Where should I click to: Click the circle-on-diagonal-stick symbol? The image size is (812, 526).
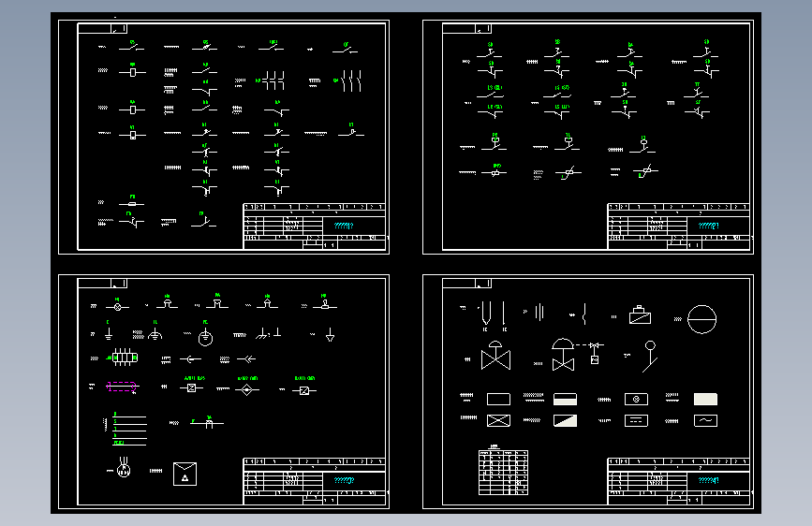coord(649,357)
